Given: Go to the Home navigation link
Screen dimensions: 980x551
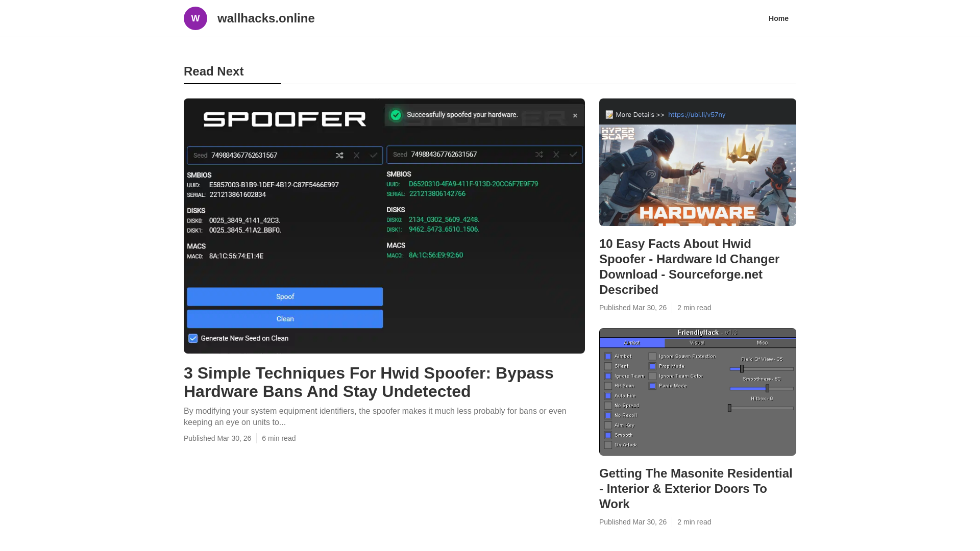Looking at the screenshot, I should 778,18.
